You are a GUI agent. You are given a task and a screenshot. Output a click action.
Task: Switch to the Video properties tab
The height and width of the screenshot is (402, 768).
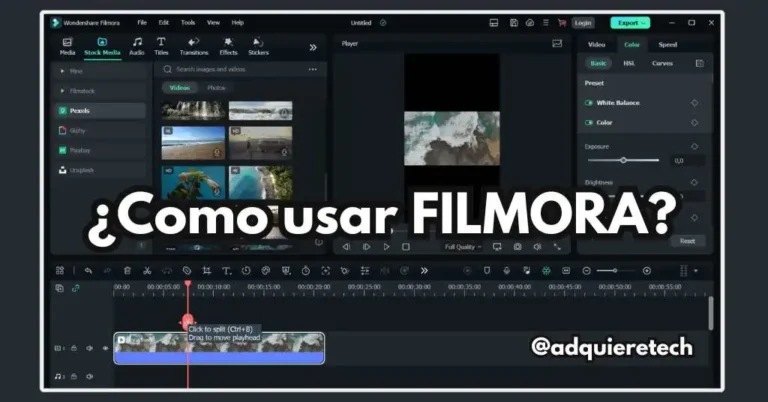pyautogui.click(x=597, y=45)
